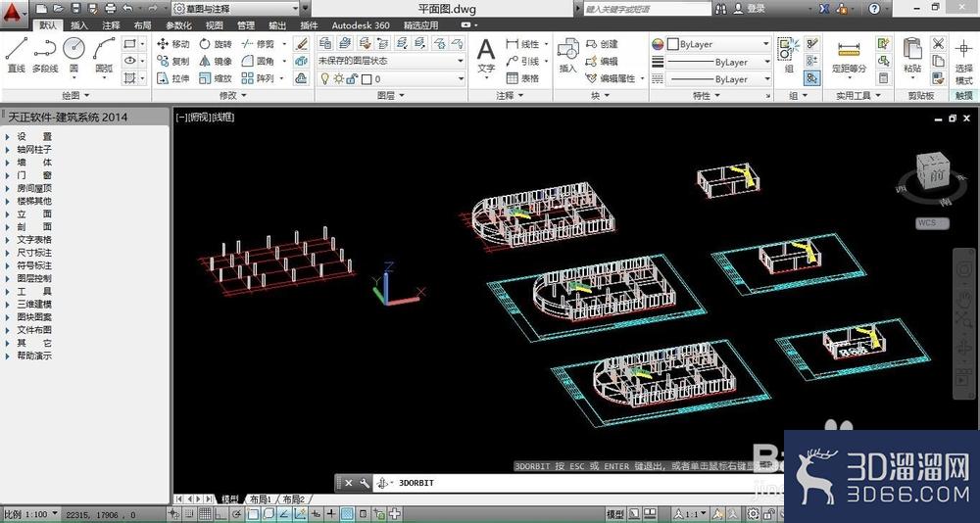Click the 组 group tool
This screenshot has width=980, height=523.
[x=788, y=55]
